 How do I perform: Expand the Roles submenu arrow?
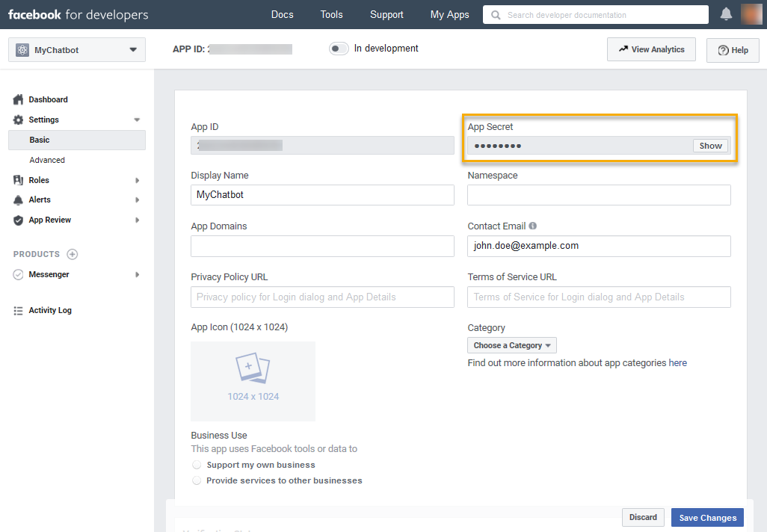(138, 180)
